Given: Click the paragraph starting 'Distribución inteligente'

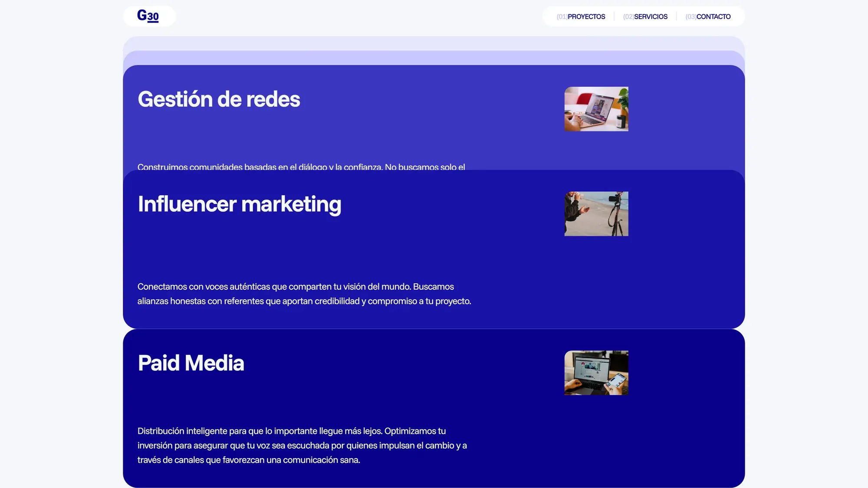Looking at the screenshot, I should (302, 445).
